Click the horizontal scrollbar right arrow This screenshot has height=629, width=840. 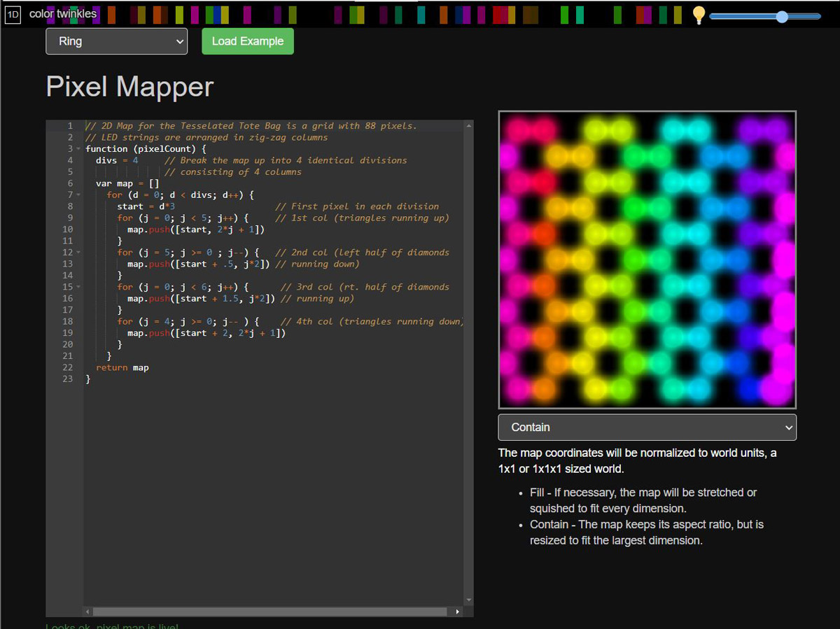[458, 612]
